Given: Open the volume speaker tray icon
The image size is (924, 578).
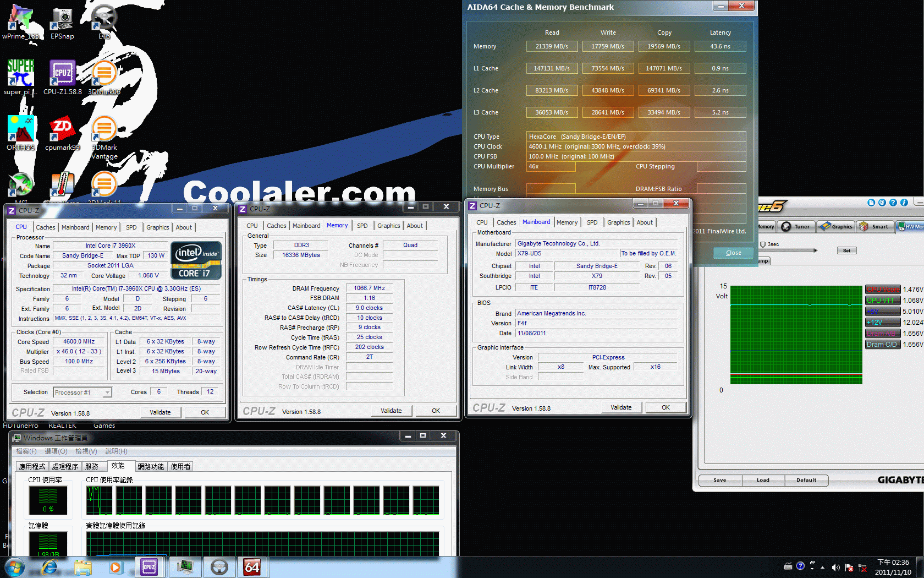Looking at the screenshot, I should point(835,567).
